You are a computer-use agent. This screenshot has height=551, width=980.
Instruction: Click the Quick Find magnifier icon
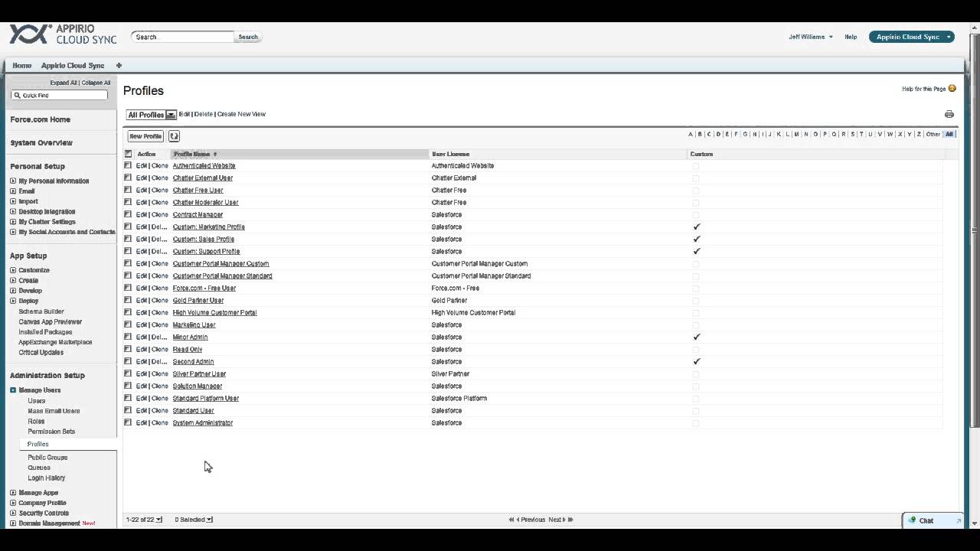pyautogui.click(x=17, y=96)
